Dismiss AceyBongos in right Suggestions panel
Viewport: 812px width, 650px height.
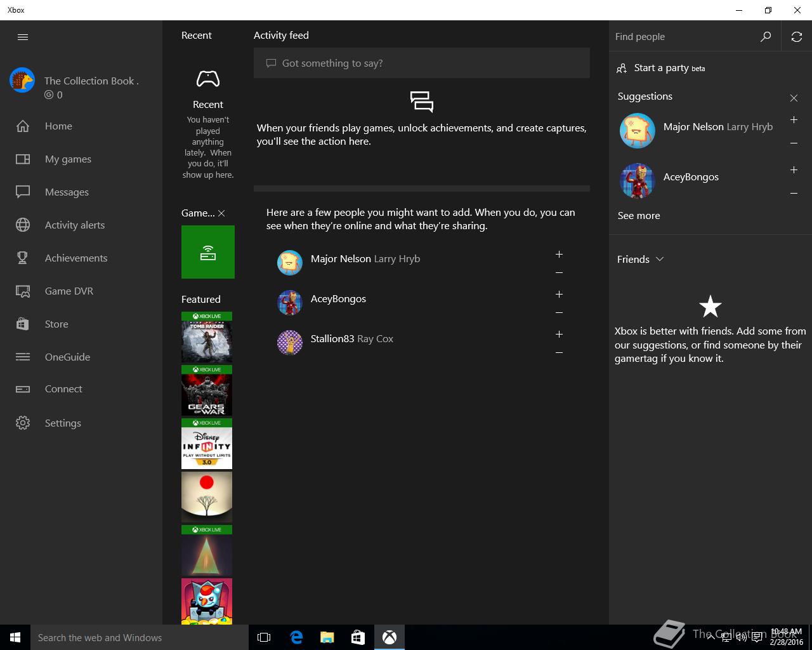tap(794, 193)
